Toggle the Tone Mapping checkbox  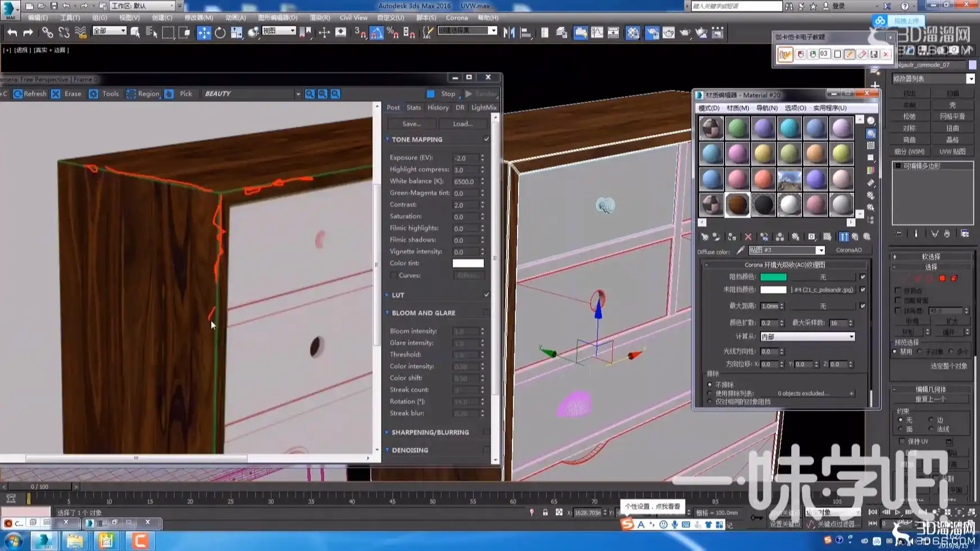point(487,139)
